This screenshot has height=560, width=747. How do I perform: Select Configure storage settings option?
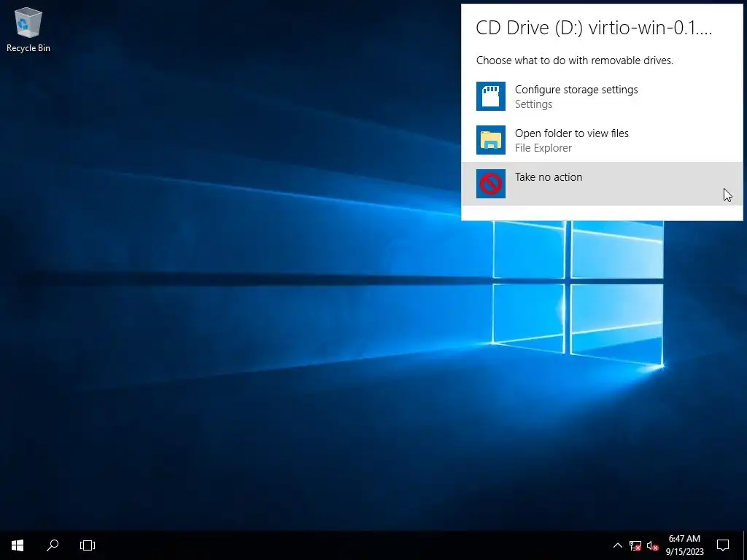click(602, 96)
